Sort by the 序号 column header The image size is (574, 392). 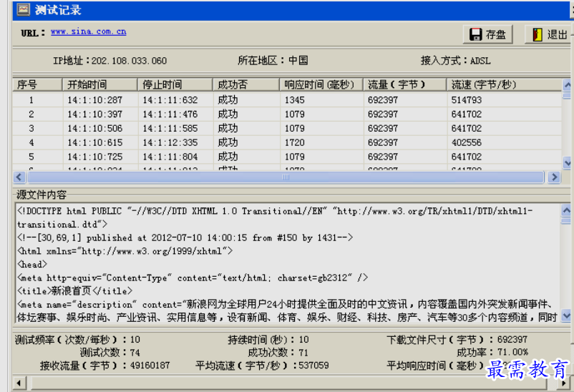(x=37, y=84)
